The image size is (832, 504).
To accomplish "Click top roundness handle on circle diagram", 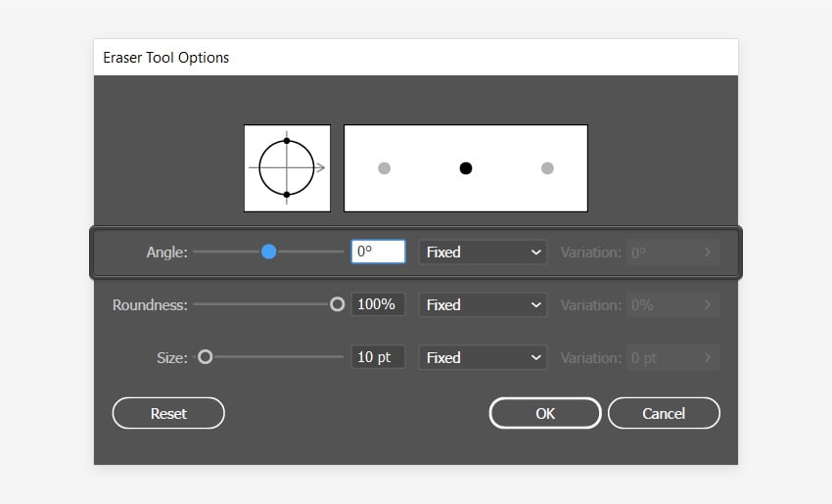I will pyautogui.click(x=287, y=142).
